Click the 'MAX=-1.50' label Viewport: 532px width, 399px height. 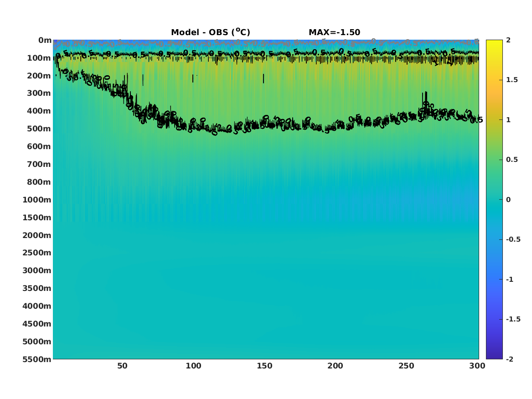(x=334, y=32)
